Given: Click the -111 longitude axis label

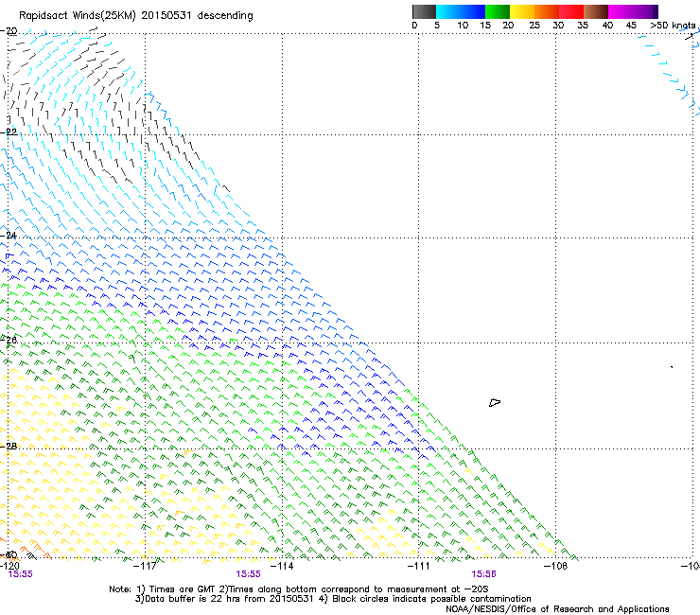Looking at the screenshot, I should (x=419, y=566).
